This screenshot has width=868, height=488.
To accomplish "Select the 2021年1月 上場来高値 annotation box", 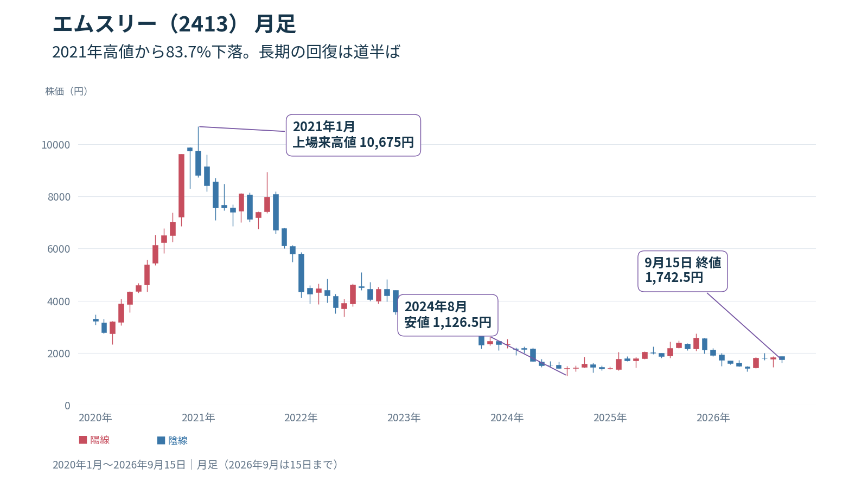I will [x=353, y=135].
